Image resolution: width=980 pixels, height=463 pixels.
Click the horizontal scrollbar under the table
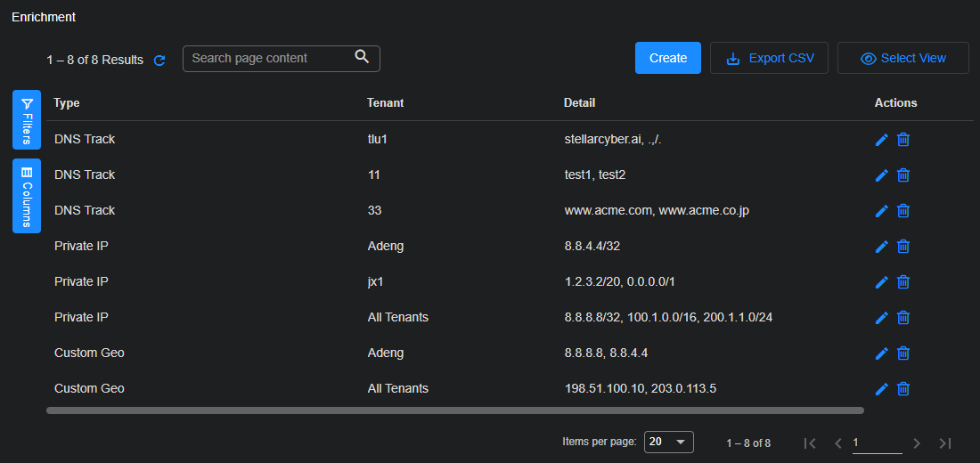click(x=454, y=410)
